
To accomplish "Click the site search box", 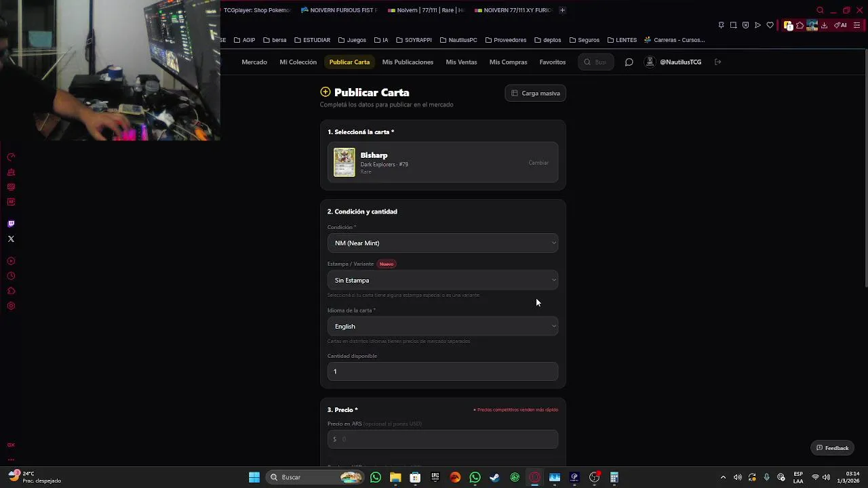I will click(596, 62).
